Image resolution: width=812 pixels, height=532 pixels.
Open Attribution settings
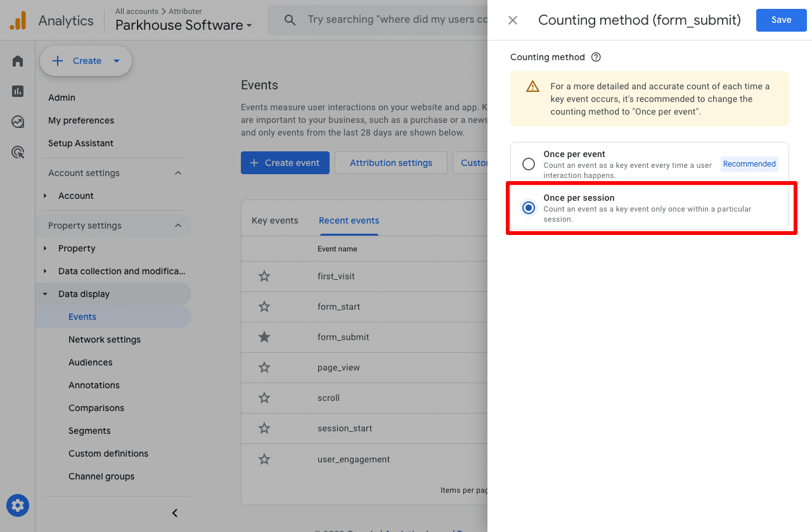390,163
